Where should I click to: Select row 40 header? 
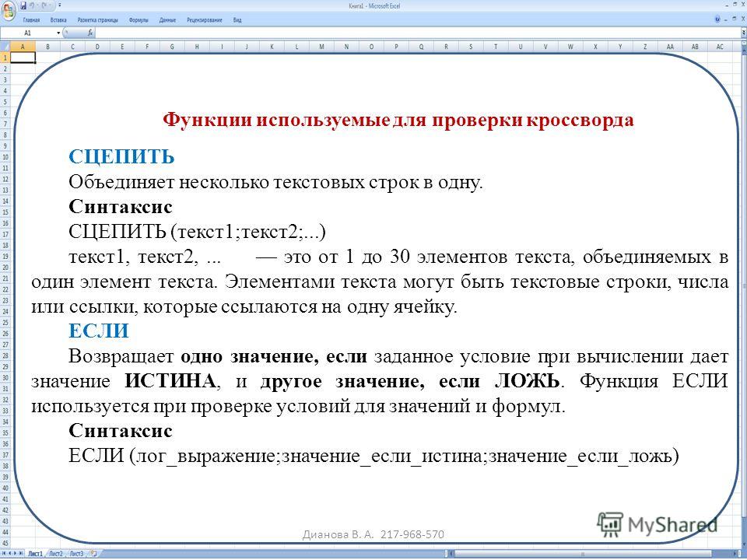click(x=5, y=488)
